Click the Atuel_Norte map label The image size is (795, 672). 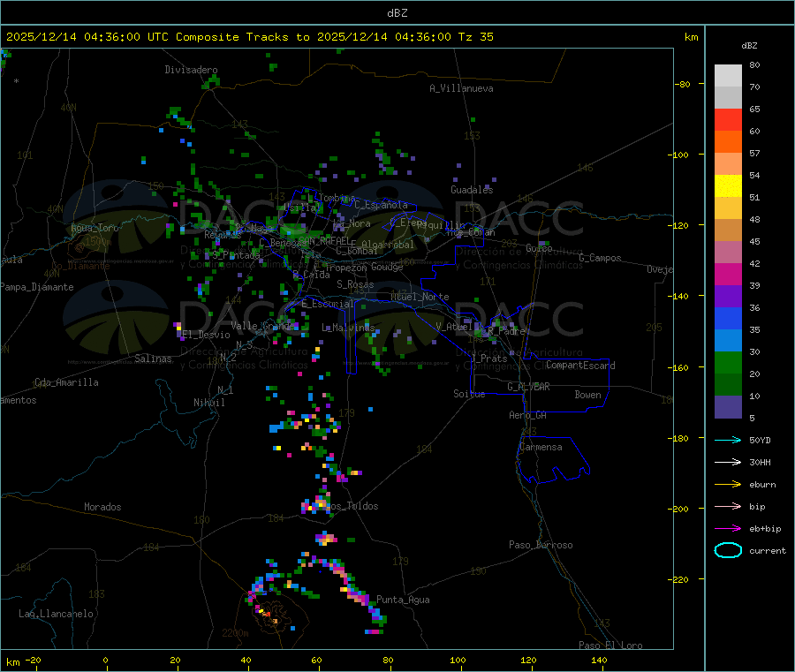point(420,297)
